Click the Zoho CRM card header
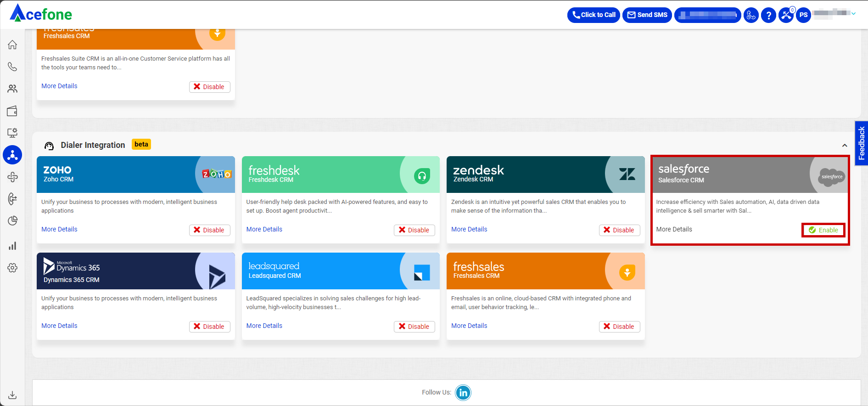The height and width of the screenshot is (406, 868). (x=136, y=175)
